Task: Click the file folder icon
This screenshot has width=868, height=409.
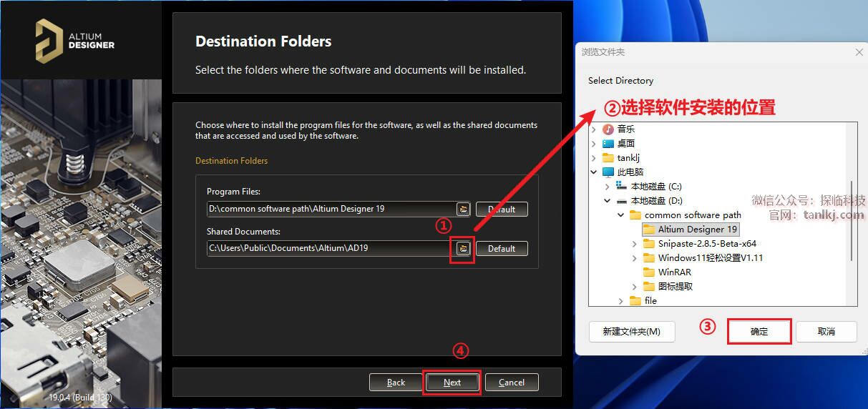Action: point(635,301)
